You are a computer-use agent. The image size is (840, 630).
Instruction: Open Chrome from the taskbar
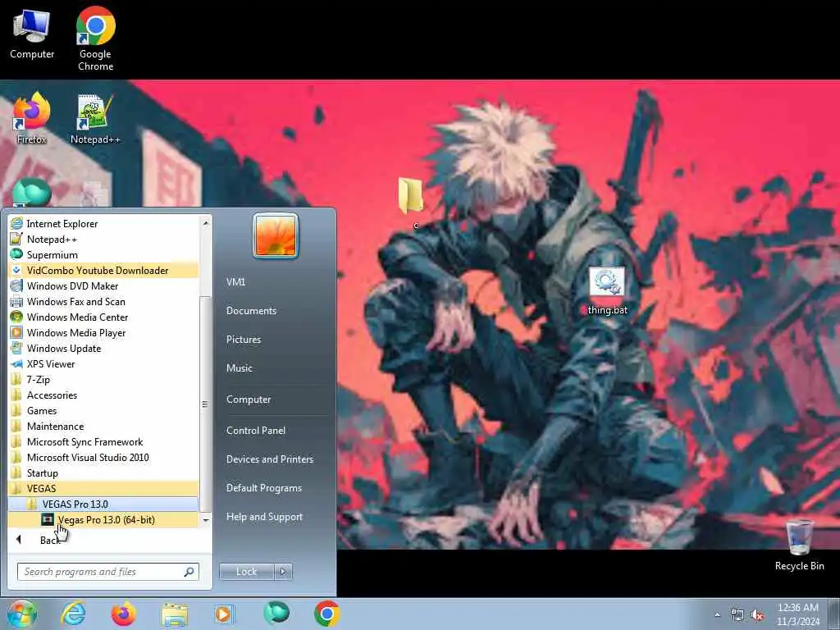tap(326, 614)
